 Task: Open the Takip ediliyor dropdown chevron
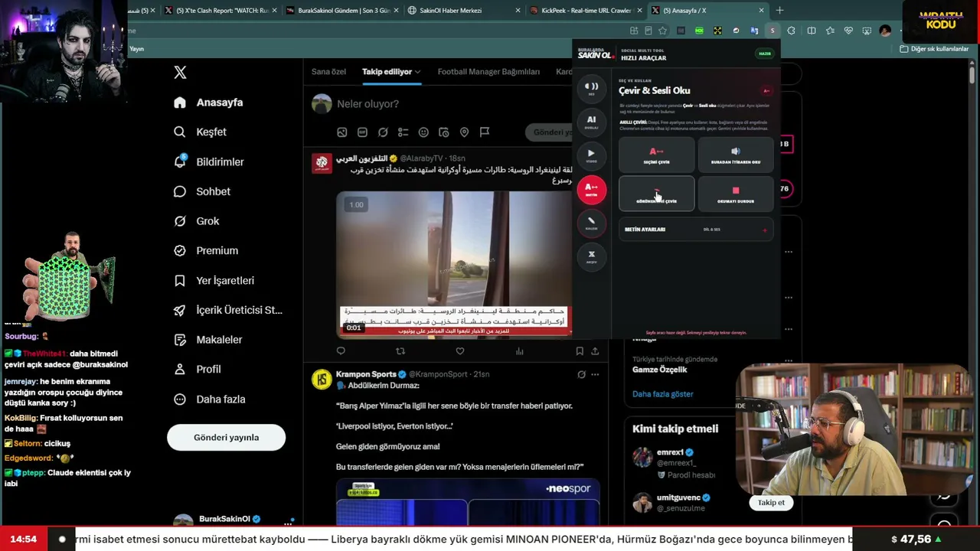[417, 72]
